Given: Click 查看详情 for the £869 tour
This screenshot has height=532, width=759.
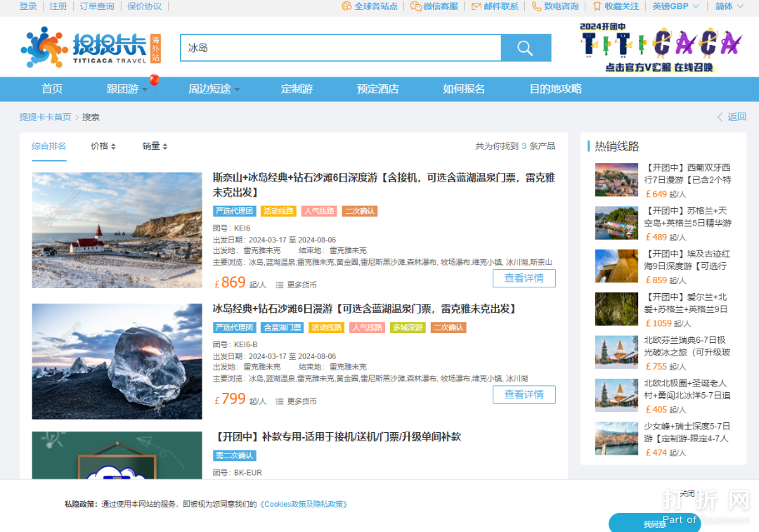Looking at the screenshot, I should (x=524, y=278).
